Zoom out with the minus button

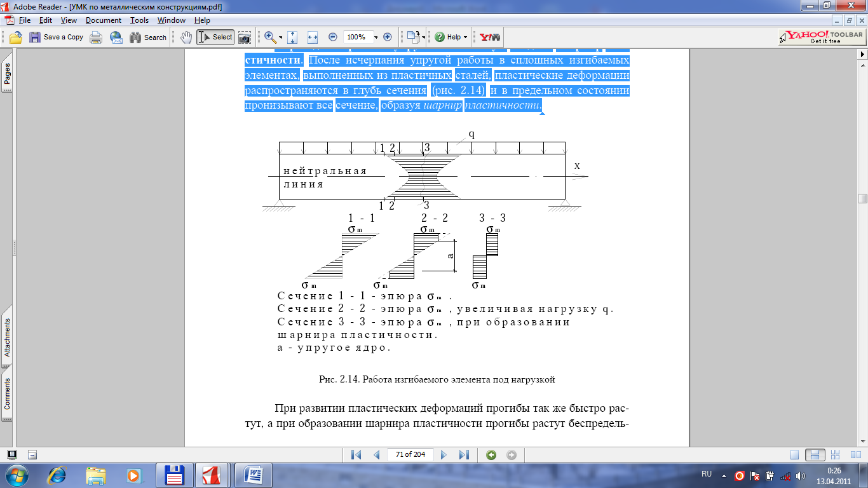332,37
